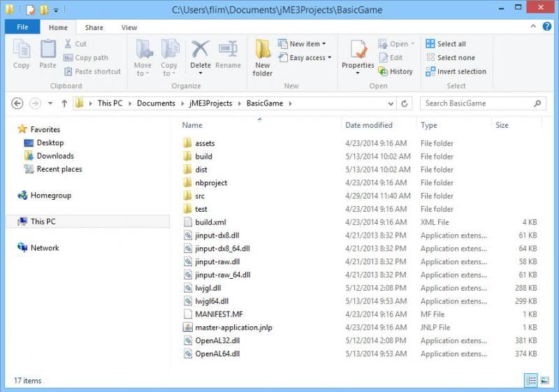Viewport: 559px width, 392px height.
Task: Go up one folder level with the Up arrow
Action: pyautogui.click(x=64, y=103)
